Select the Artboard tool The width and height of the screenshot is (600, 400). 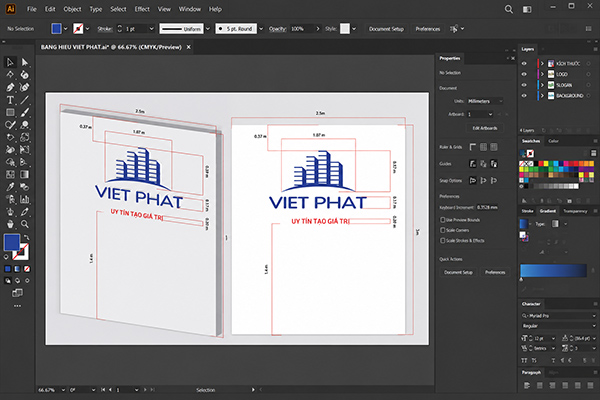(10, 212)
